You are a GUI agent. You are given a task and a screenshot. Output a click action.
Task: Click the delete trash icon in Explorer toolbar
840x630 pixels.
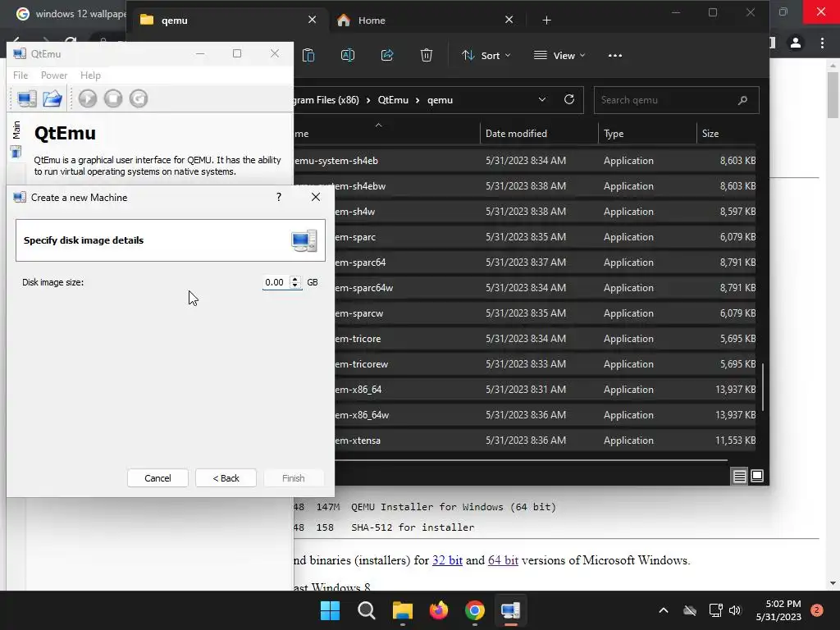427,55
